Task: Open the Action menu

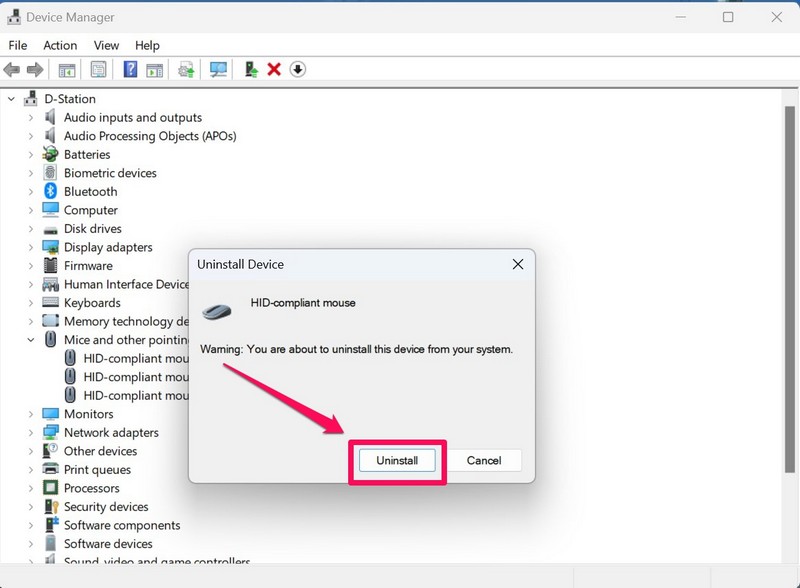Action: 60,45
